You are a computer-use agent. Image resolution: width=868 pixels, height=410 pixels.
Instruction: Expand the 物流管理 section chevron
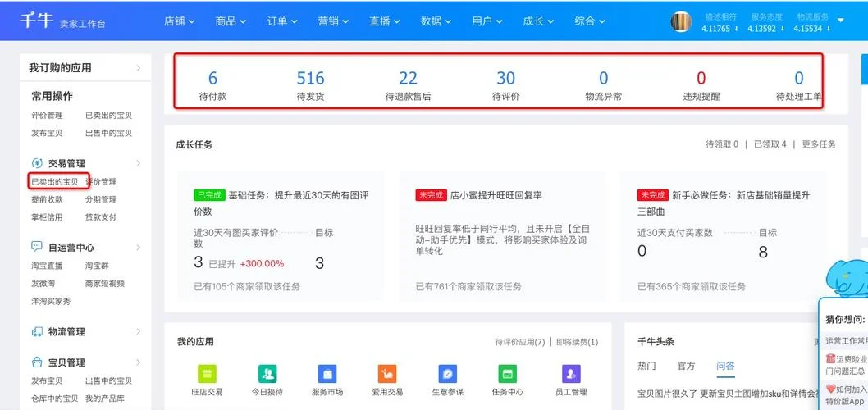138,331
